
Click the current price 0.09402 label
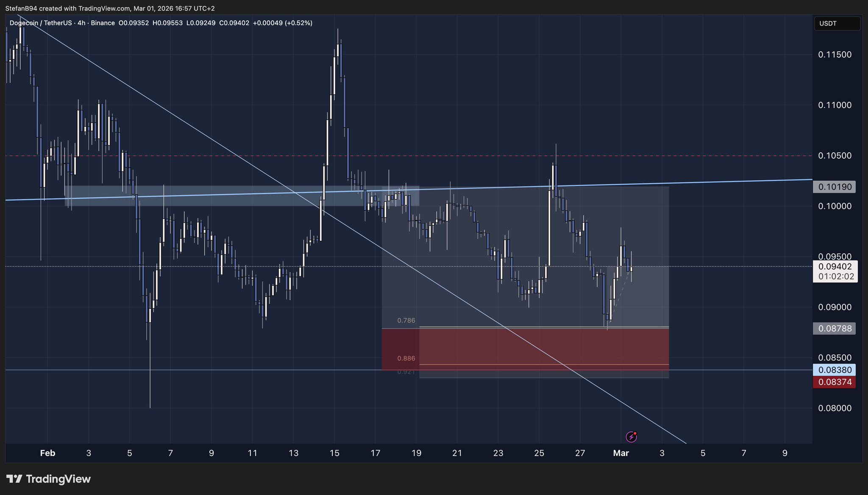(x=835, y=267)
